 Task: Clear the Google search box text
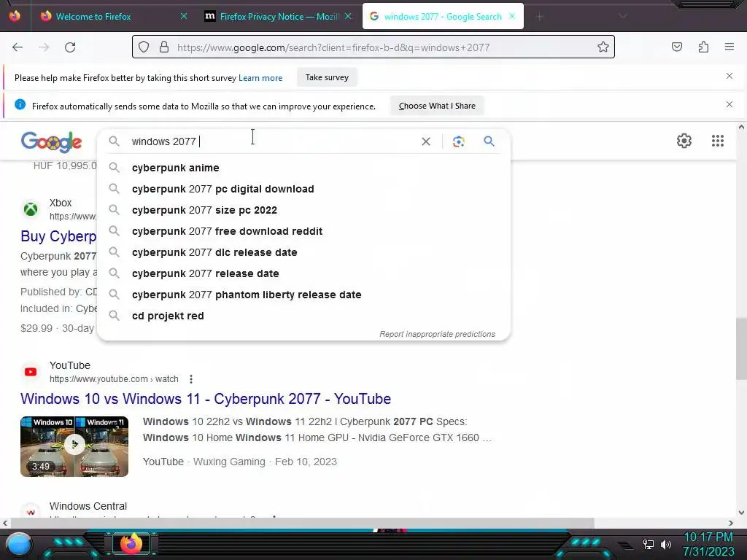pos(426,141)
